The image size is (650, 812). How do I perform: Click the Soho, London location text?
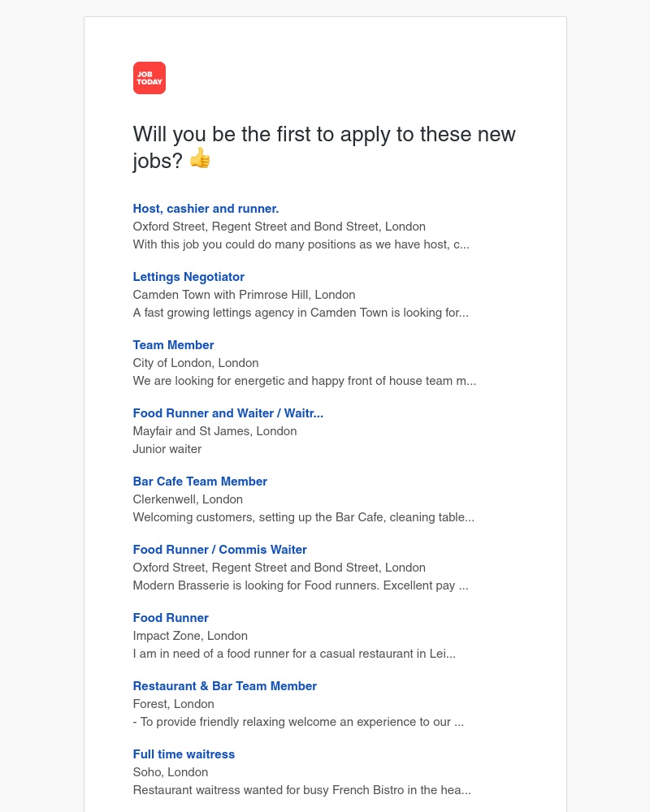pos(171,772)
